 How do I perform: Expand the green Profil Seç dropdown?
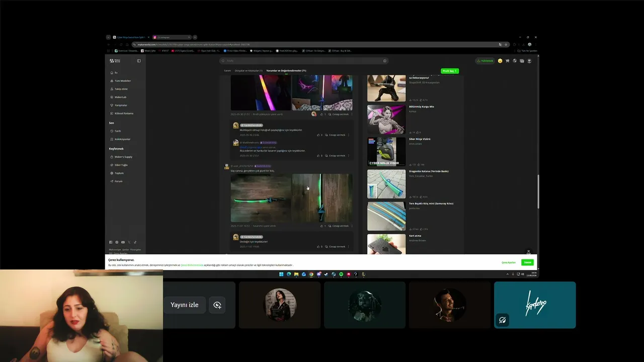450,71
